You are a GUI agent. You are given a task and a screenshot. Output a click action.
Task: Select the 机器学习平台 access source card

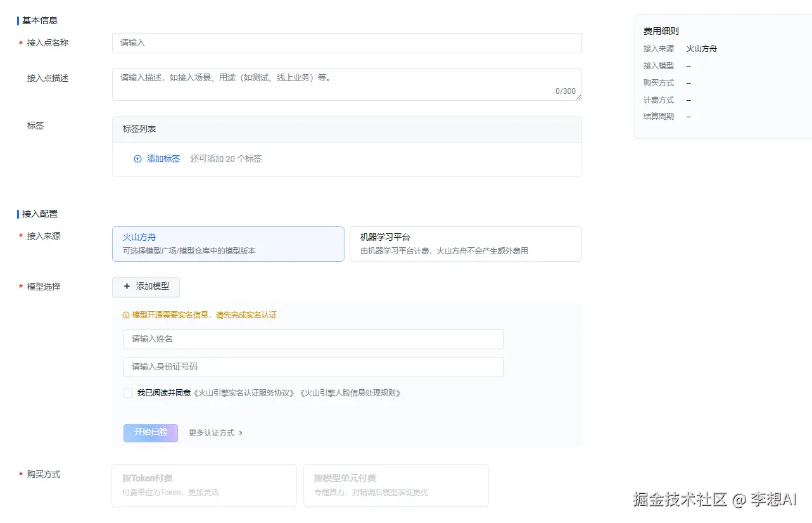click(466, 244)
